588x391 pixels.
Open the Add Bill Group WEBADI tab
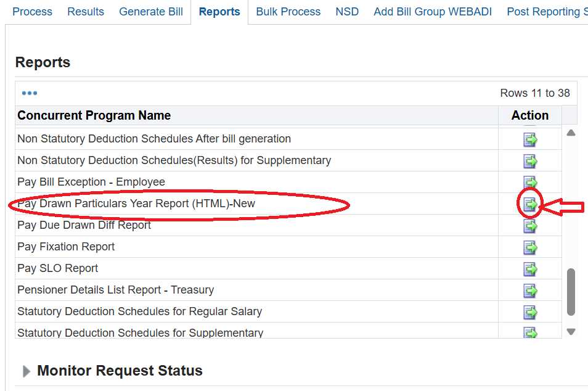[433, 12]
